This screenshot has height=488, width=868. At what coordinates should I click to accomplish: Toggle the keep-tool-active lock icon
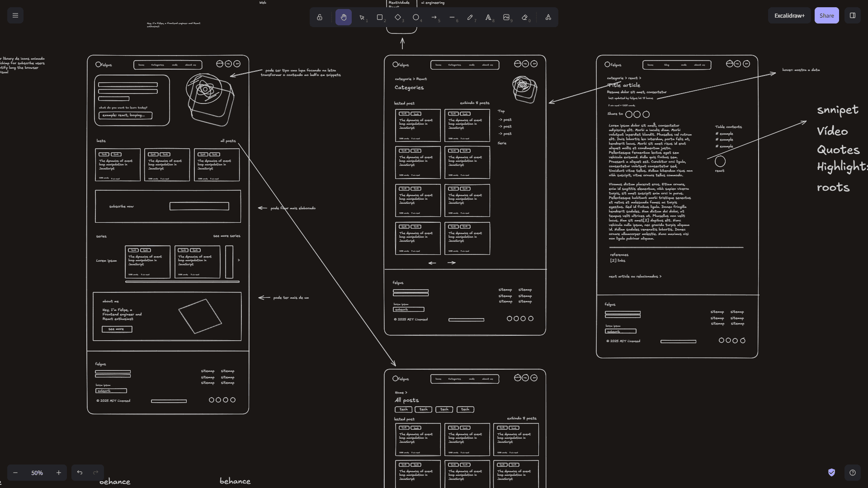point(320,17)
